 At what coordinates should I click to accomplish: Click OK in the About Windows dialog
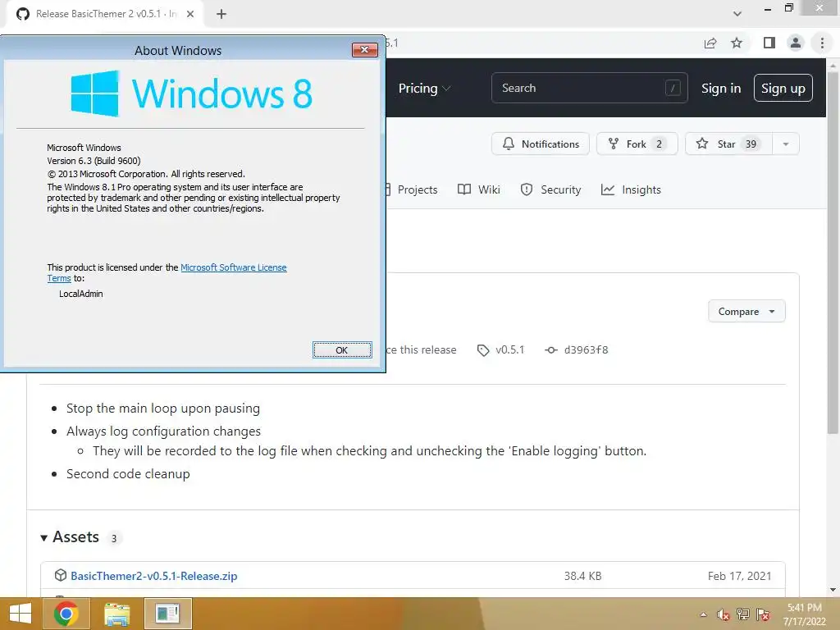(342, 350)
